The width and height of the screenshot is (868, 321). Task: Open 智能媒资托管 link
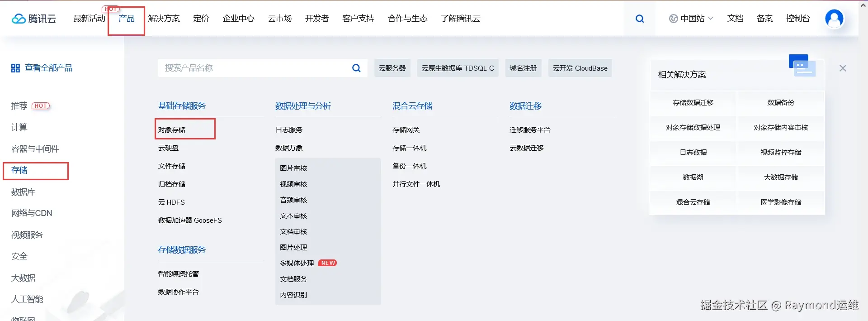click(x=179, y=274)
